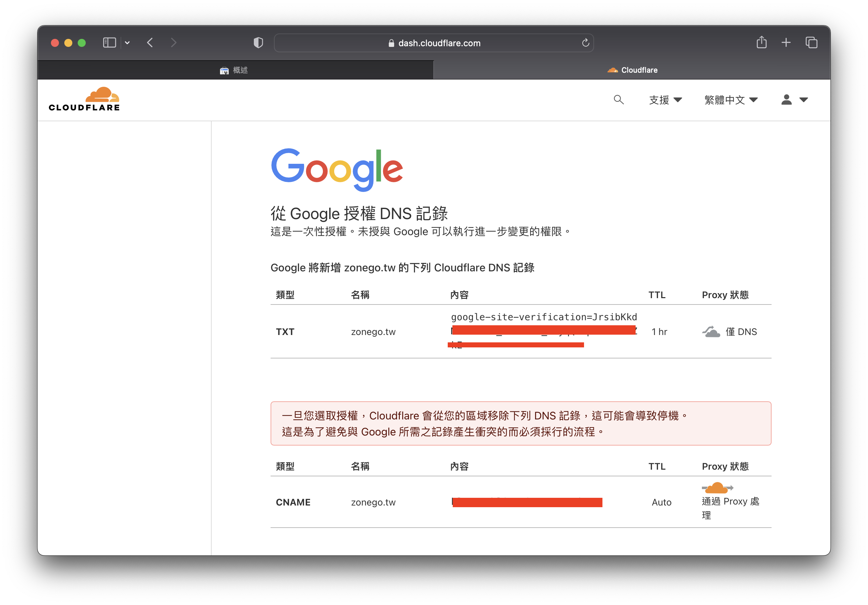Click the dash.cloudflare.com address bar
The width and height of the screenshot is (868, 605).
click(434, 43)
